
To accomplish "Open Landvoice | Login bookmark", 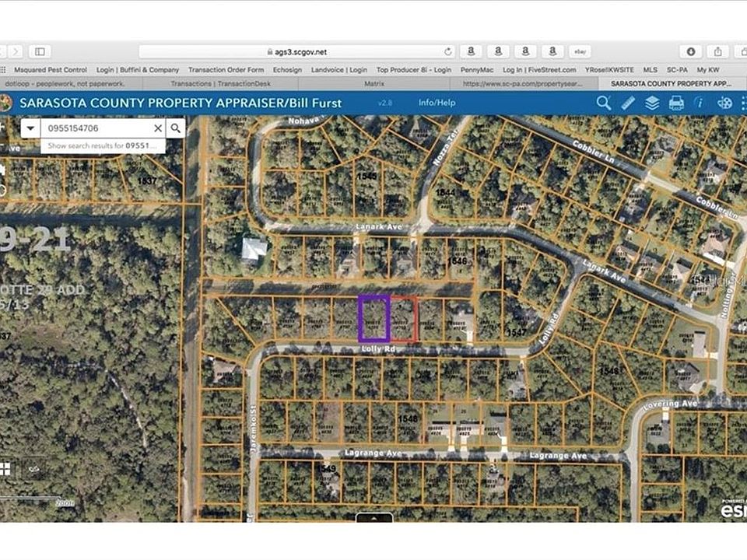I will (x=339, y=69).
